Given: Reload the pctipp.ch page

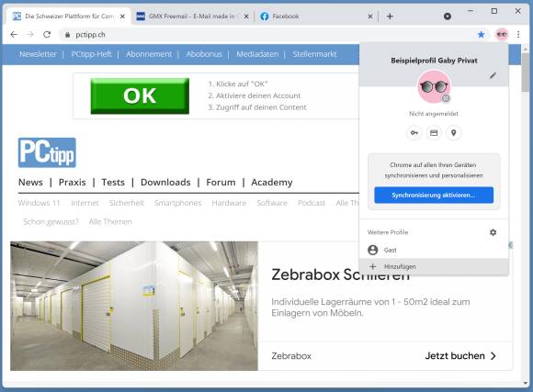Looking at the screenshot, I should coord(47,35).
